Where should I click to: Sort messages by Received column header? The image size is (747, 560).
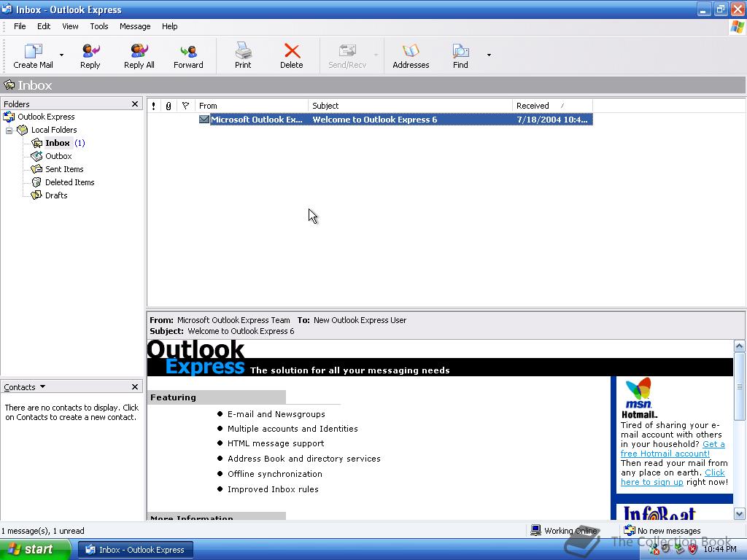[553, 106]
